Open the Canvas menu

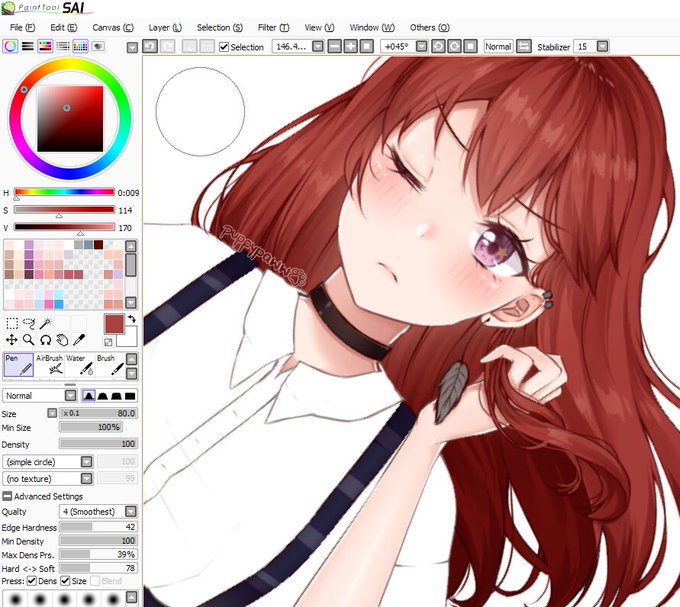113,27
